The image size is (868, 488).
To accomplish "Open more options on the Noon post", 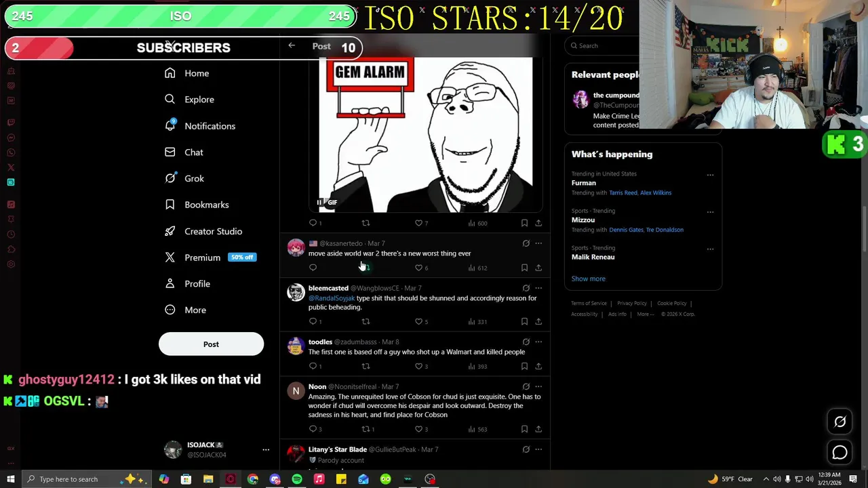I will click(538, 386).
